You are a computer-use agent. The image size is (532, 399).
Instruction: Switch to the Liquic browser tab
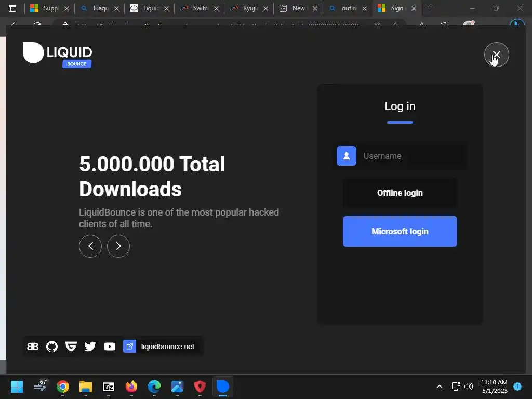pyautogui.click(x=149, y=8)
